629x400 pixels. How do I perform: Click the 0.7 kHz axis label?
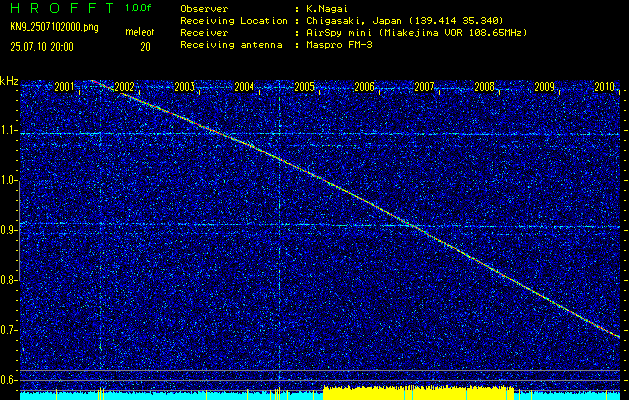point(8,330)
